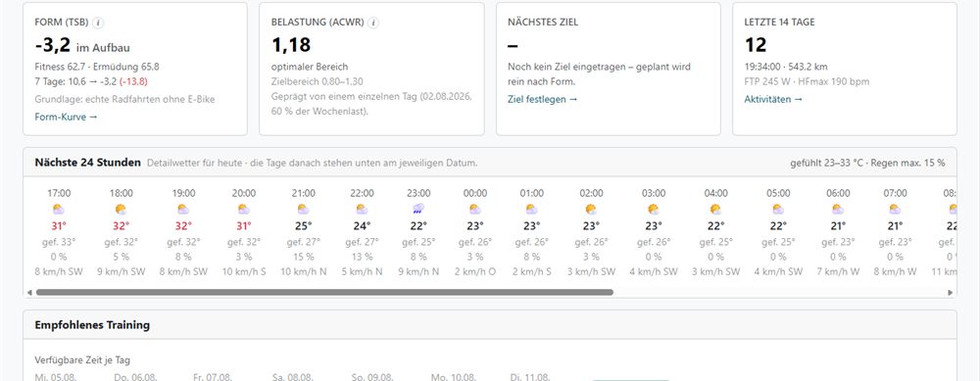Open the Form-Kurve link
Screen dimensions: 980x381
tap(67, 117)
